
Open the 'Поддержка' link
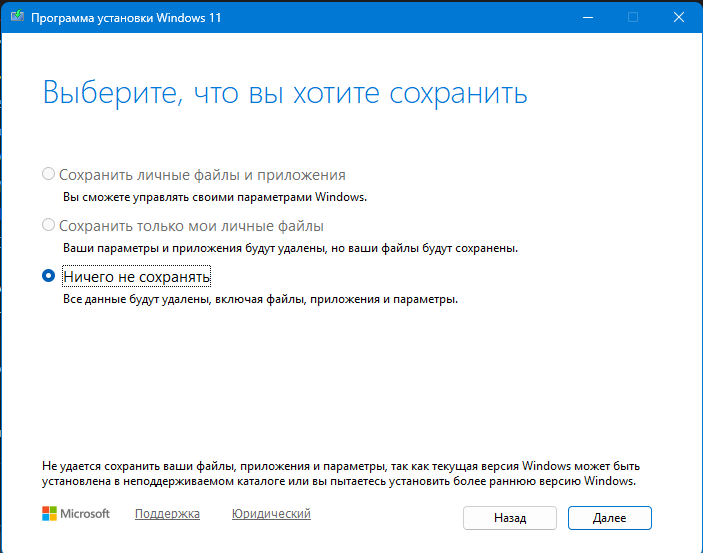167,514
